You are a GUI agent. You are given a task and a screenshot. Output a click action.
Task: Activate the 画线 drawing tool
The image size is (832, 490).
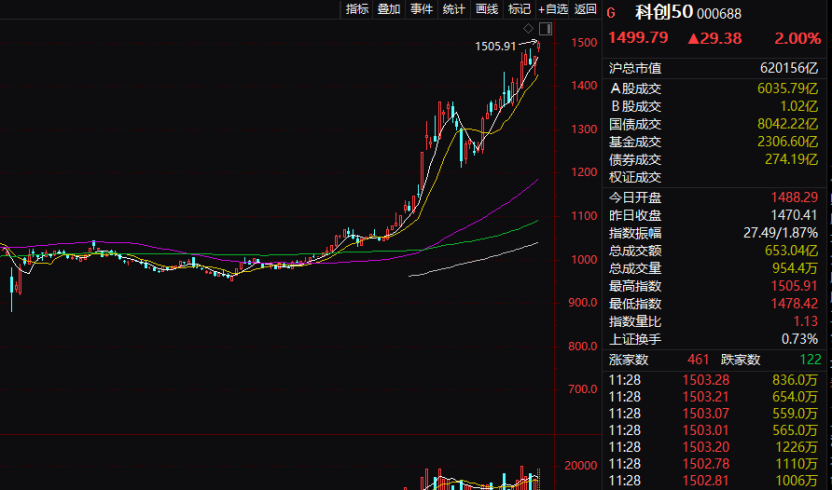487,9
